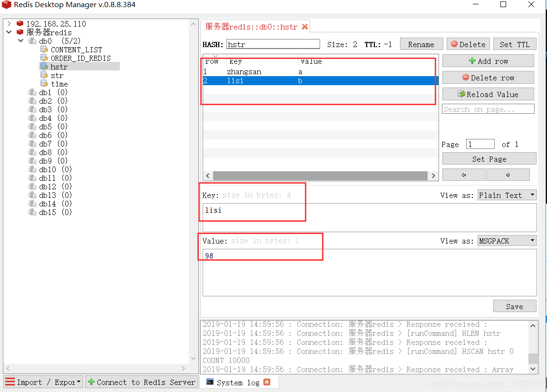The image size is (547, 392).
Task: Click the Page number field
Action: coord(480,144)
